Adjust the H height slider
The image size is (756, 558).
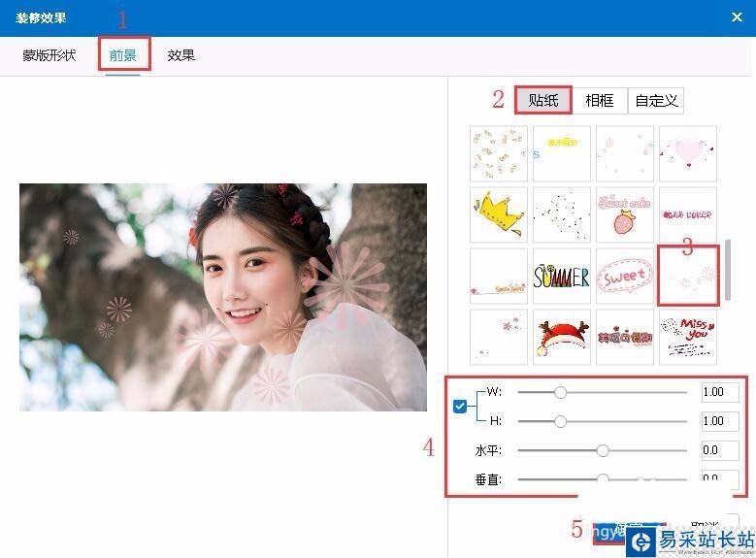point(603,421)
